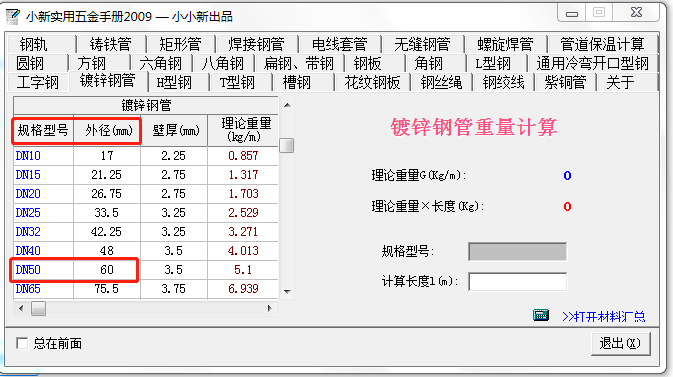This screenshot has height=377, width=673.
Task: Go to the 通用冷弯开口型钢 tab
Action: (x=592, y=64)
